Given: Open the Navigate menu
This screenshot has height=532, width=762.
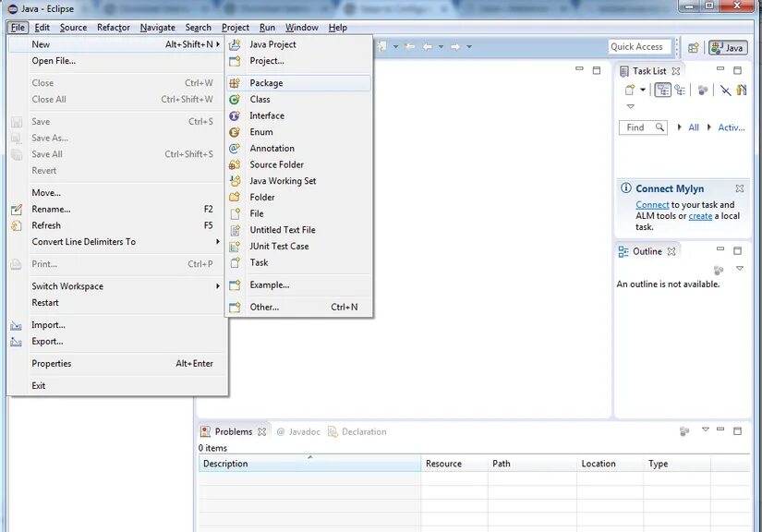Looking at the screenshot, I should [x=157, y=28].
